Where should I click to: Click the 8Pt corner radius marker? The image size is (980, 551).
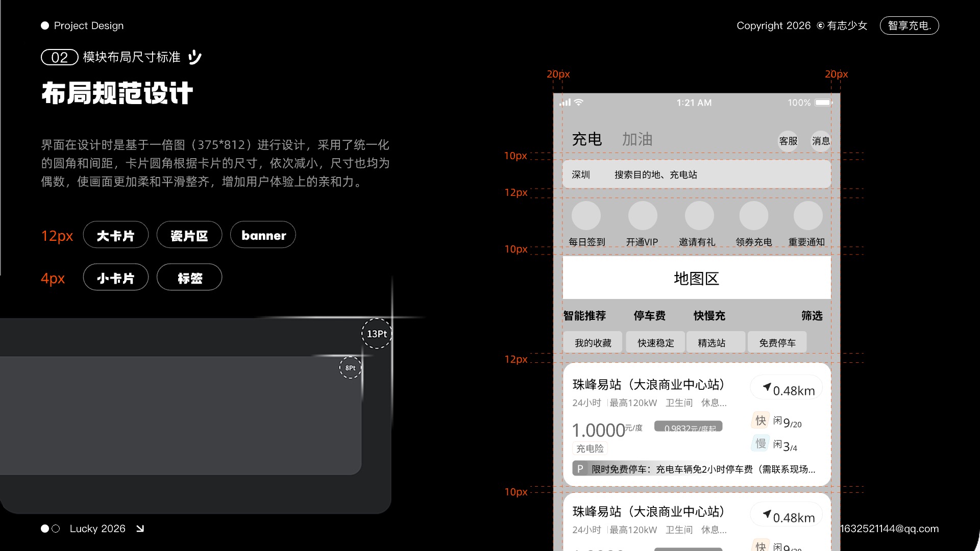pyautogui.click(x=350, y=367)
